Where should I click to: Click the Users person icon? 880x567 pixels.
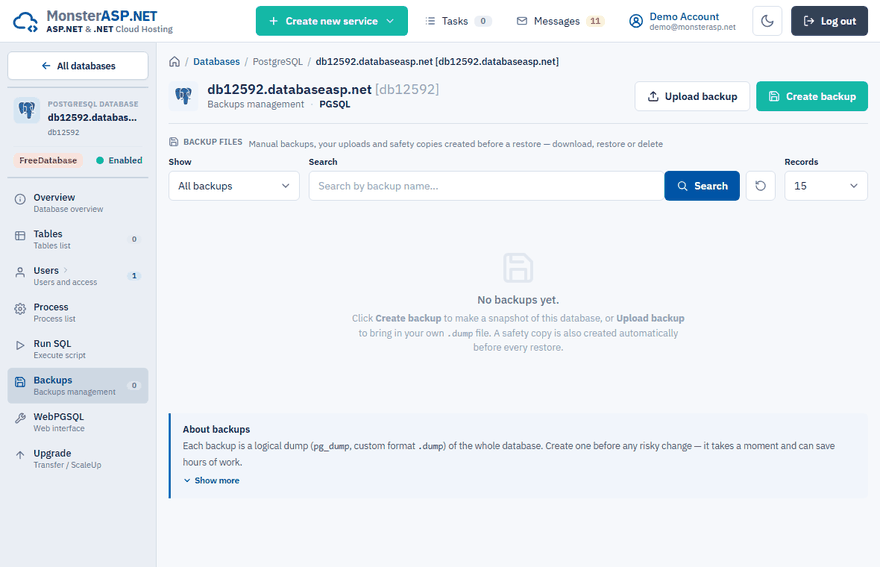[x=20, y=272]
